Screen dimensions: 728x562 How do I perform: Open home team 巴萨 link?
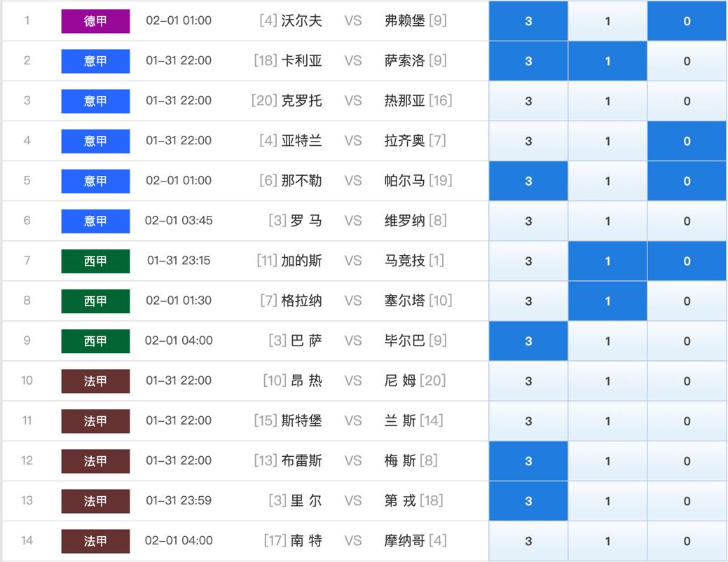306,341
